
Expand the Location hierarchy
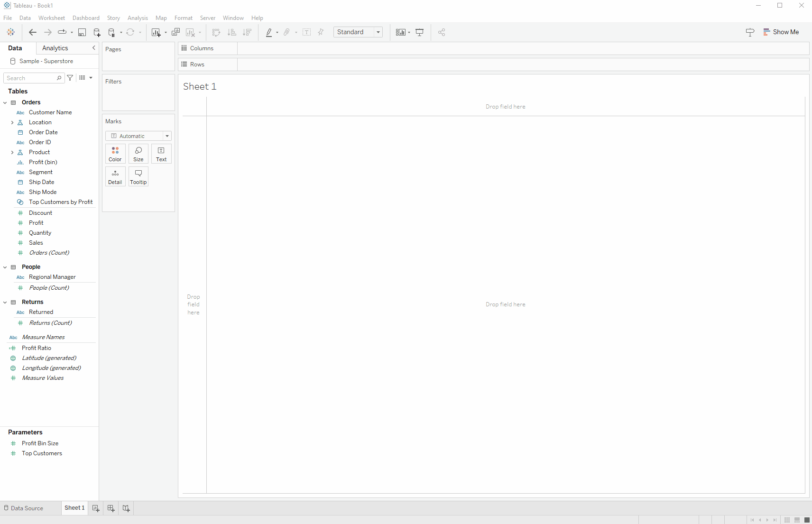pos(12,122)
